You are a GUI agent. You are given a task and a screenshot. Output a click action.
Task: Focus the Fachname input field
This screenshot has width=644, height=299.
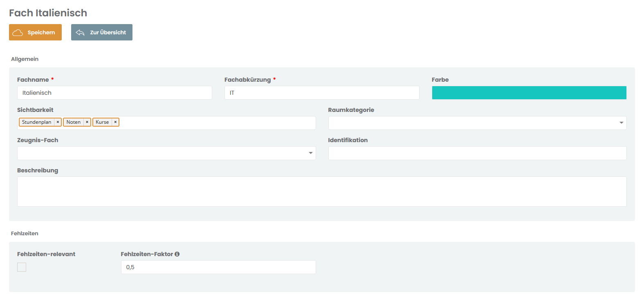point(114,93)
